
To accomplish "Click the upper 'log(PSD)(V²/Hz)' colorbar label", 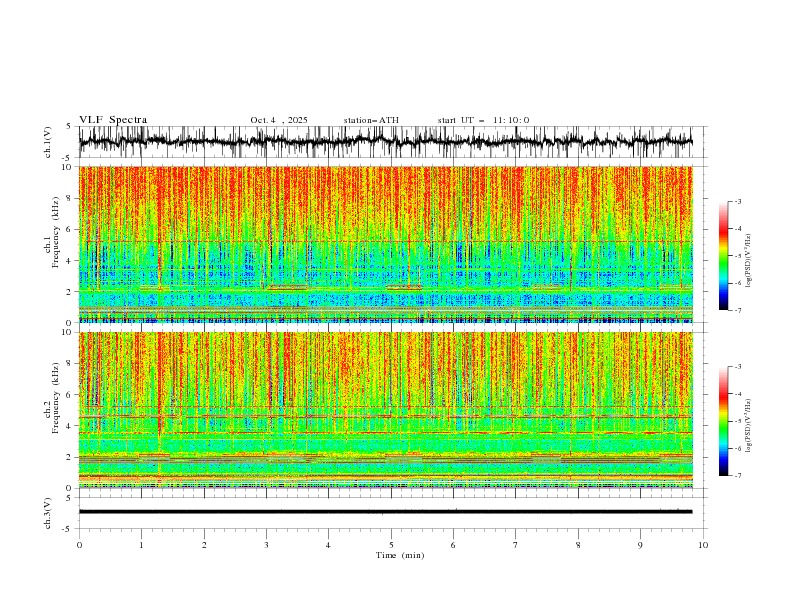I will [749, 261].
